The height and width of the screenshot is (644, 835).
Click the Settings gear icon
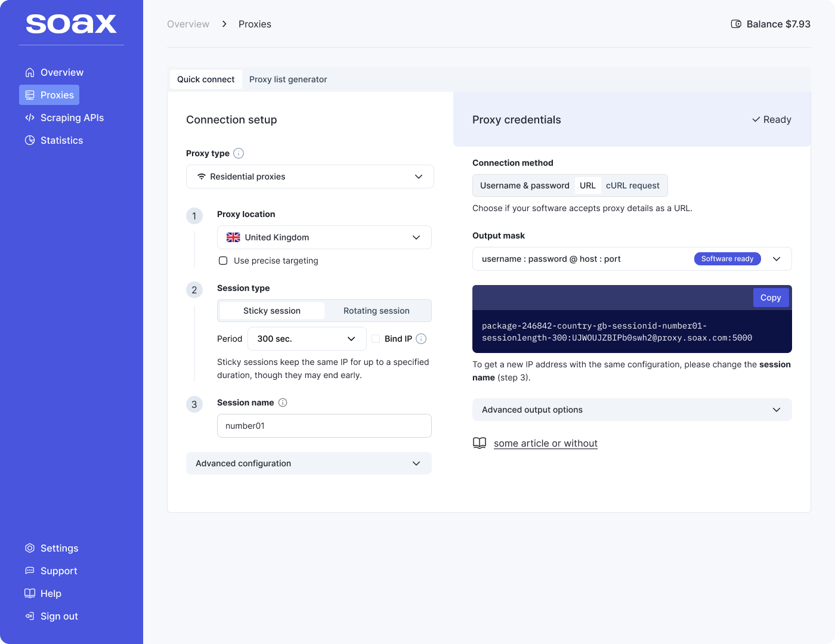(30, 548)
